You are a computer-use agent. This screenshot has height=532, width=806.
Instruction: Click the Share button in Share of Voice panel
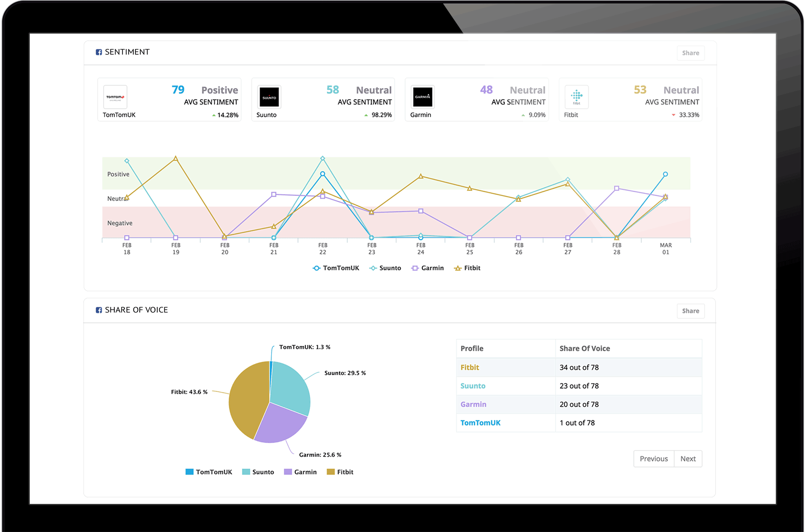[x=690, y=311]
